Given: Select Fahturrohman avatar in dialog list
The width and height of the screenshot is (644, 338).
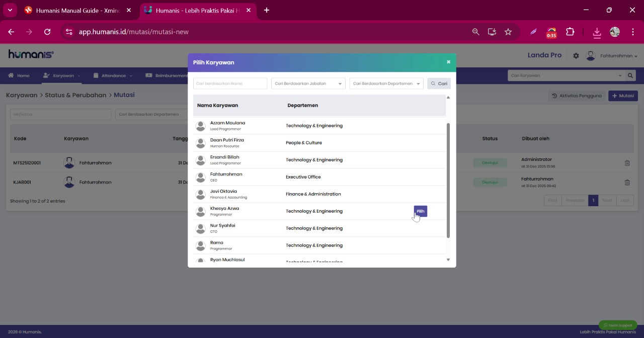Looking at the screenshot, I should coord(201,177).
